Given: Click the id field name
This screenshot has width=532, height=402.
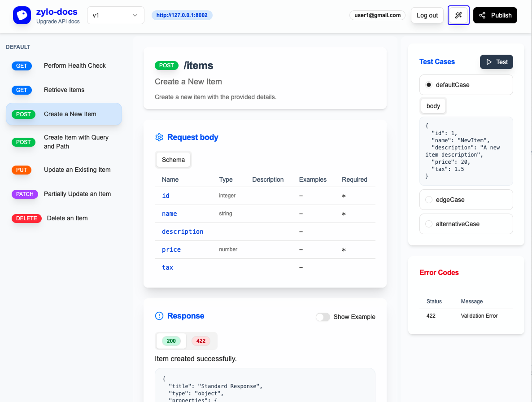Looking at the screenshot, I should [166, 196].
